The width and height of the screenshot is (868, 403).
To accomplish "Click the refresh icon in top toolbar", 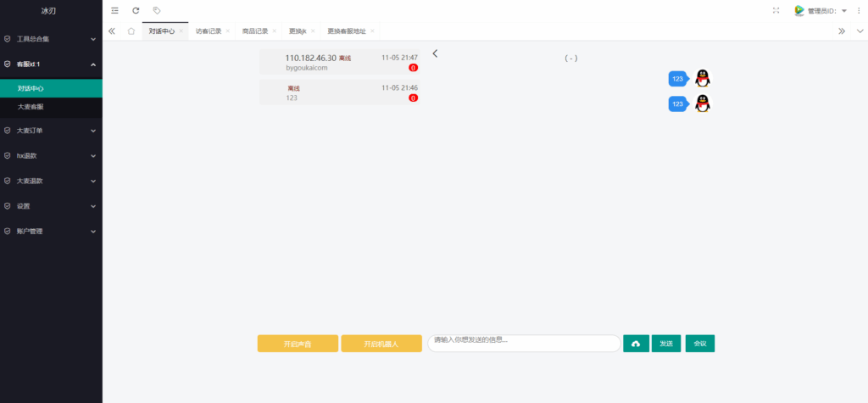I will point(136,10).
